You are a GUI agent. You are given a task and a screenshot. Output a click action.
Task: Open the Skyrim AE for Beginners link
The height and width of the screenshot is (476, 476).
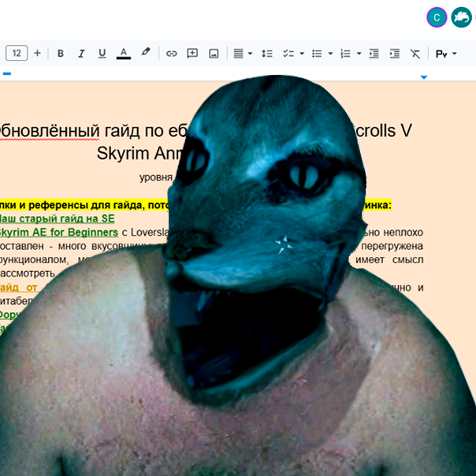coord(58,232)
